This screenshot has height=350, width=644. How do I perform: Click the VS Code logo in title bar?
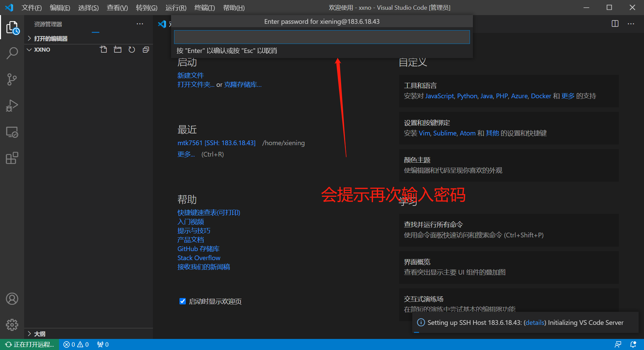9,7
